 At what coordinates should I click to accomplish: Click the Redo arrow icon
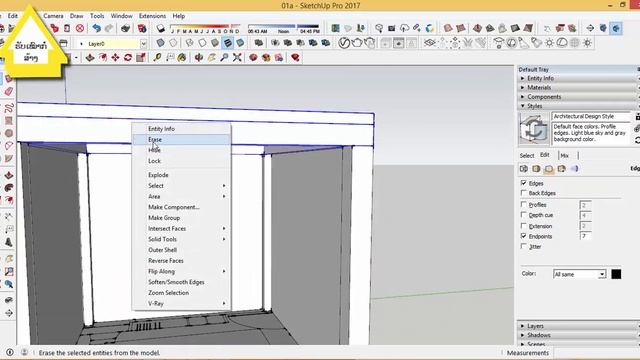(x=109, y=28)
